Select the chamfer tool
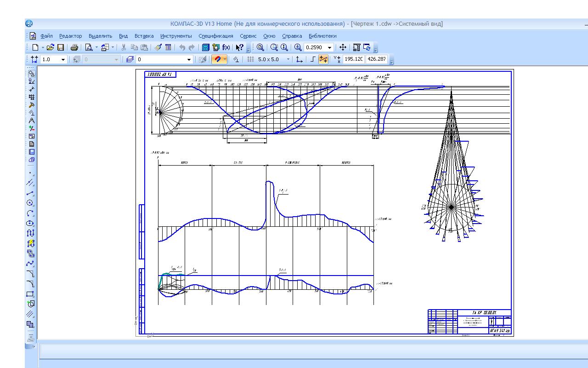 click(x=31, y=274)
